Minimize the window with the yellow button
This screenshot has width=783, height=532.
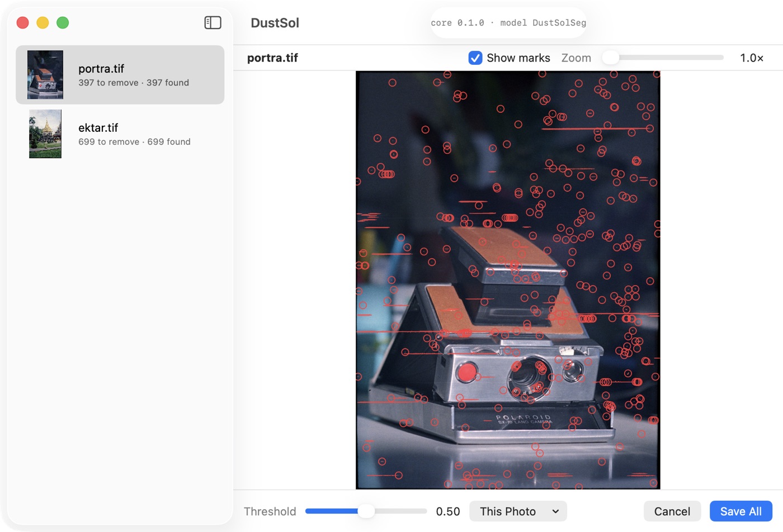click(x=43, y=22)
